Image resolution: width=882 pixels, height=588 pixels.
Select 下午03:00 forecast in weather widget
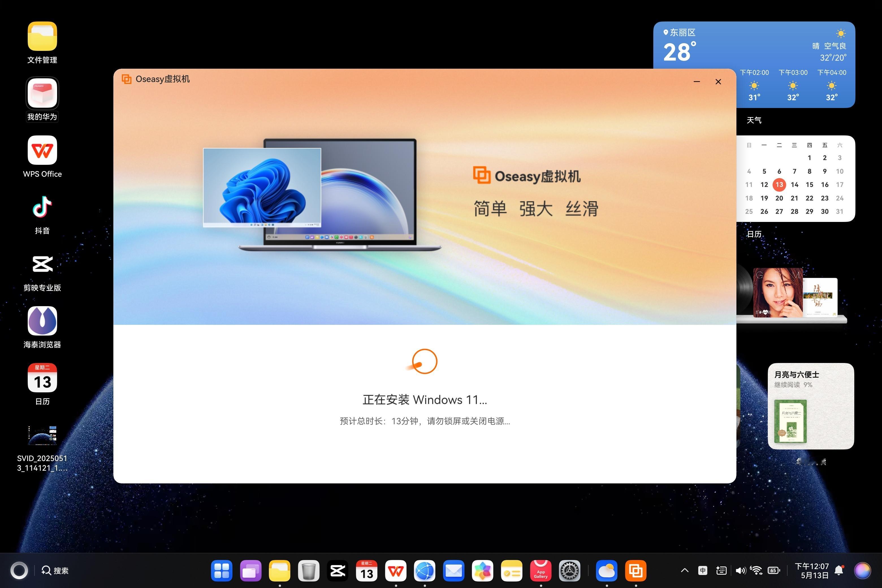pyautogui.click(x=793, y=85)
